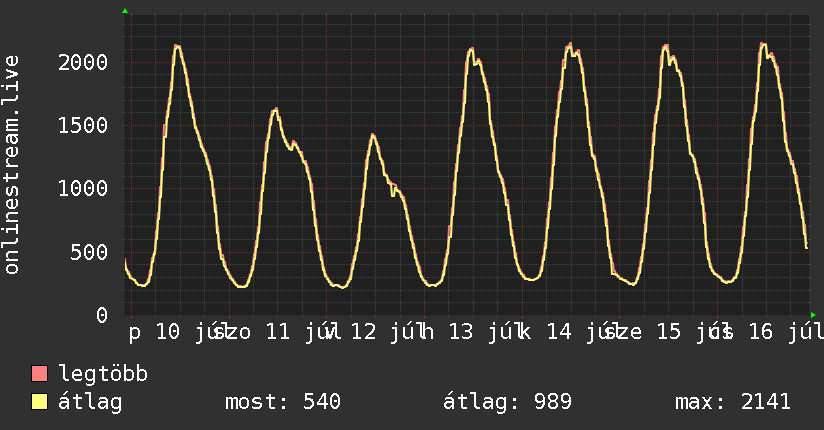Select the legtöbb legend label
Viewport: 824px width, 430px height.
click(103, 374)
